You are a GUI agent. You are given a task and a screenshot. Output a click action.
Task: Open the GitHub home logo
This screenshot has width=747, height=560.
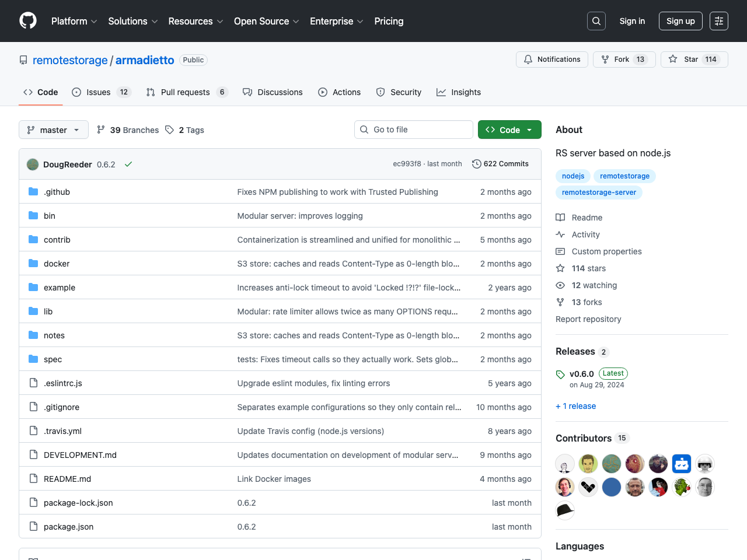pyautogui.click(x=27, y=20)
